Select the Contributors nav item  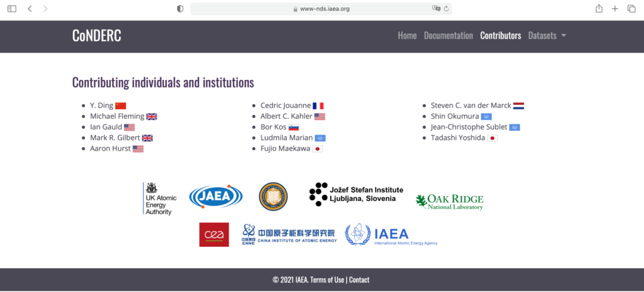(500, 36)
